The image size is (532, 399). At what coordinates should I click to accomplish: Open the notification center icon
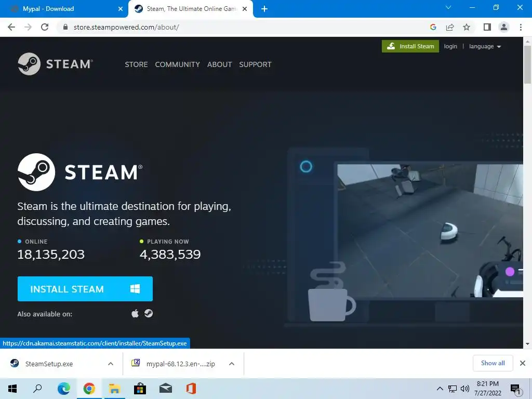pyautogui.click(x=516, y=389)
